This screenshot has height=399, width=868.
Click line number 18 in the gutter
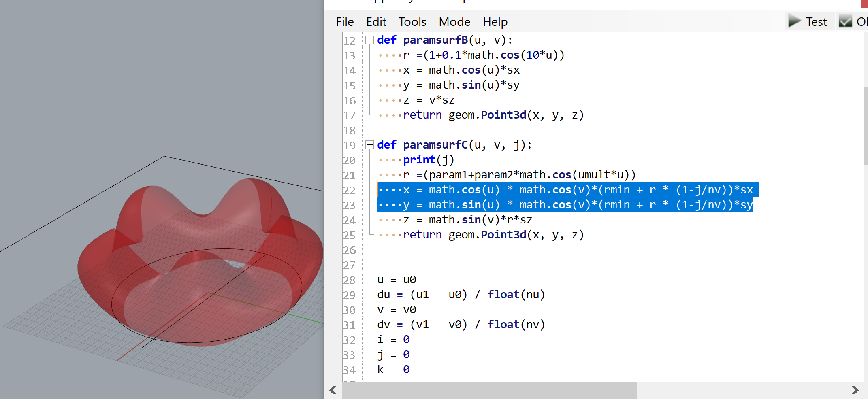(x=349, y=130)
